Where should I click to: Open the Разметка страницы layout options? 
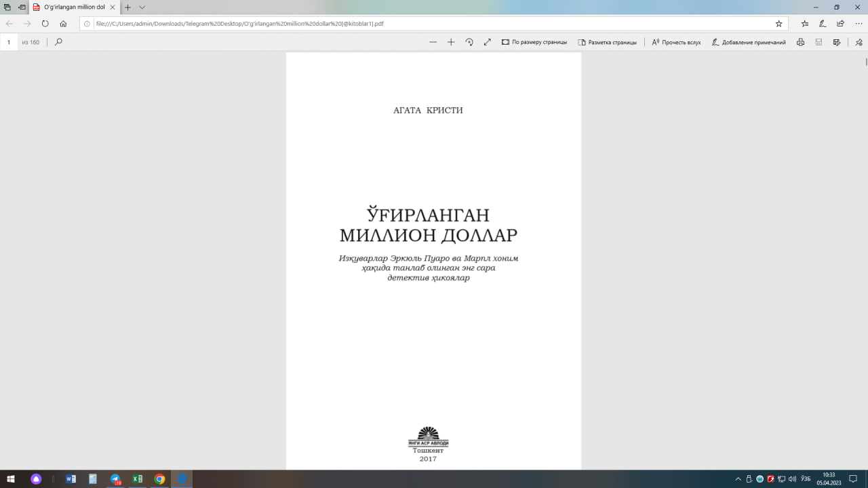click(x=607, y=42)
